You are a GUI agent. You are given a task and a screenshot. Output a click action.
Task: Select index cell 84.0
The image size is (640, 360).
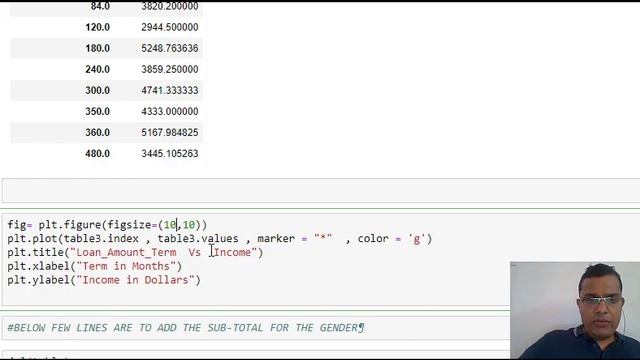tap(100, 6)
